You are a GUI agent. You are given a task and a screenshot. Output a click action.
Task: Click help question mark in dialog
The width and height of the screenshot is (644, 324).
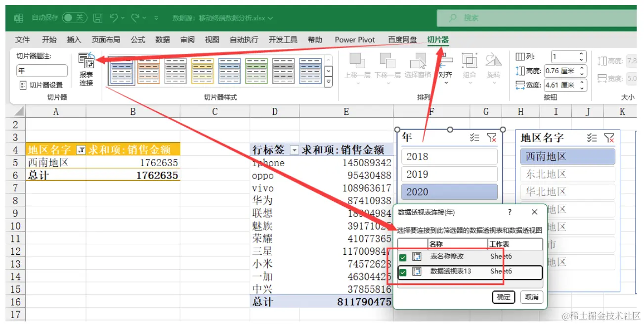pos(510,212)
